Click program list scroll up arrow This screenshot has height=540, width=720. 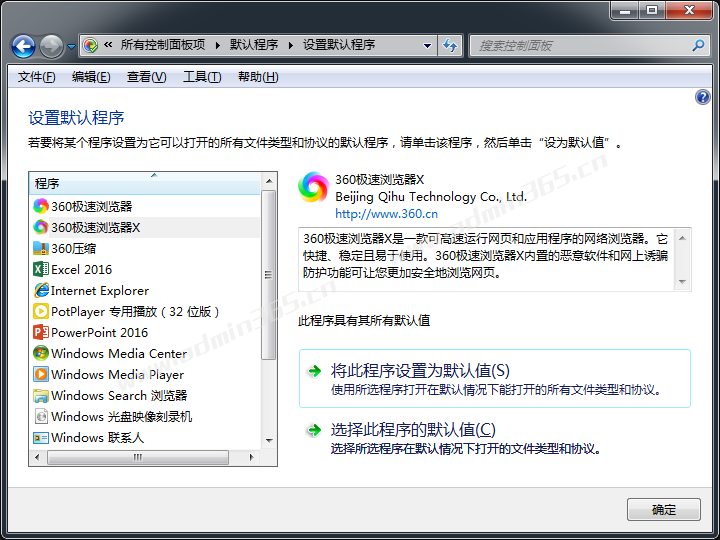click(269, 181)
